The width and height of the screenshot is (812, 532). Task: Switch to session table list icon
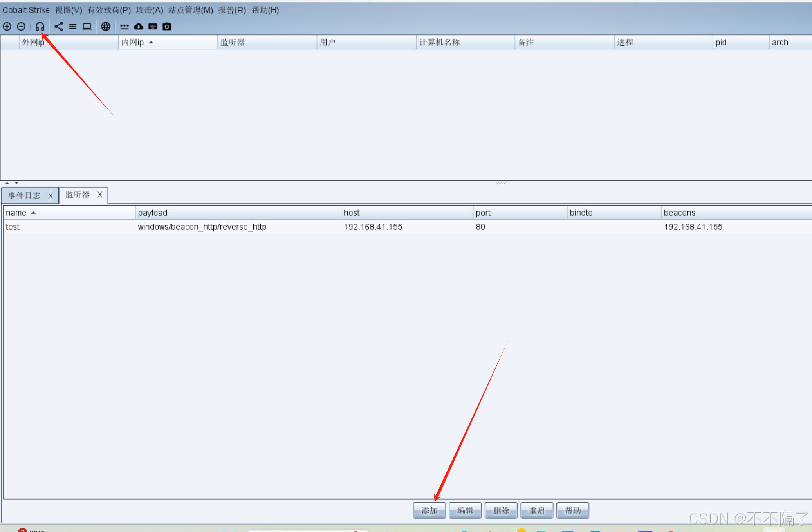73,27
